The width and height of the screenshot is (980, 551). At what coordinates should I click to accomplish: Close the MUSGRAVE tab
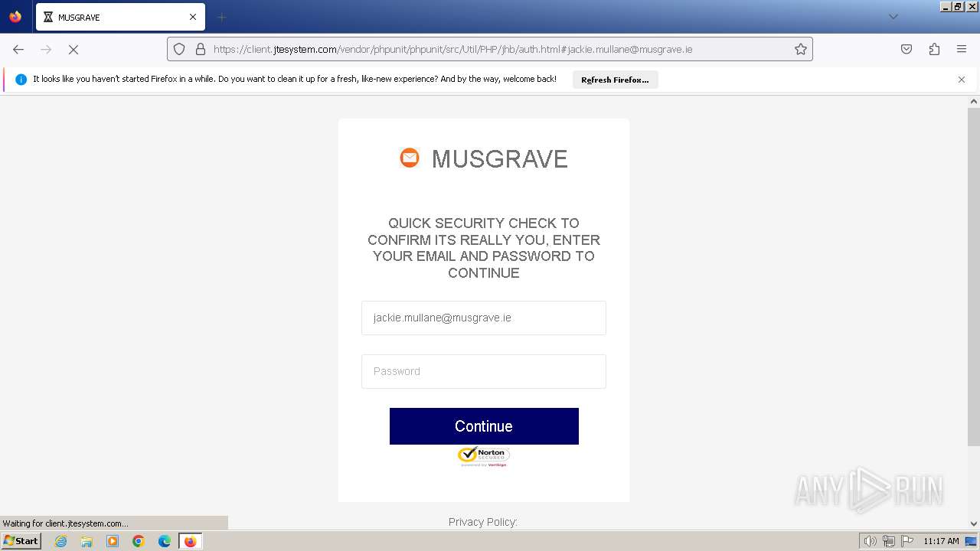pyautogui.click(x=193, y=17)
